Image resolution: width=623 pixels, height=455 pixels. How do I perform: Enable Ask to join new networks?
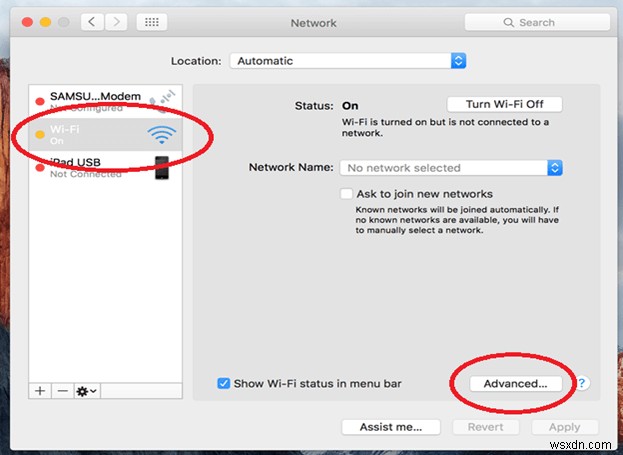[346, 194]
